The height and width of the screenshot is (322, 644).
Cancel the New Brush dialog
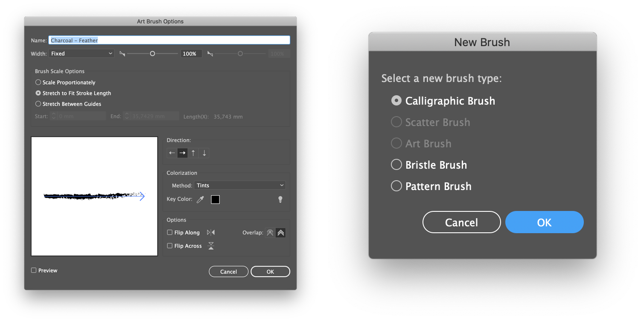point(461,222)
